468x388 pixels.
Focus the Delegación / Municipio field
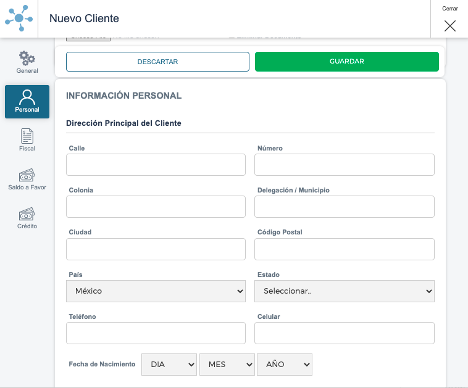pyautogui.click(x=344, y=207)
